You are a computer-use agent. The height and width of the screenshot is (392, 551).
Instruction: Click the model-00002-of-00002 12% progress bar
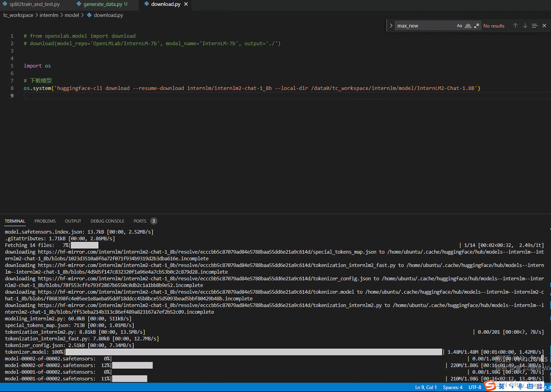point(132,365)
